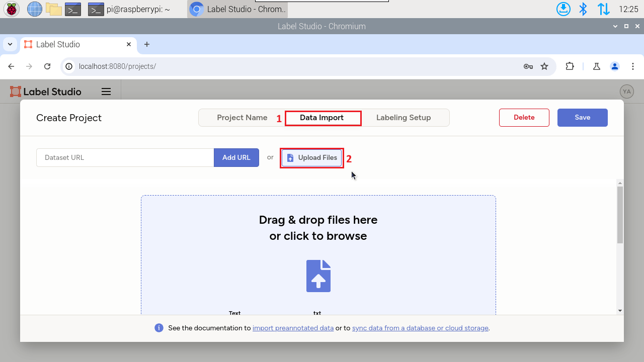Select the Label Studio Chromium taskbar entry

tap(237, 9)
